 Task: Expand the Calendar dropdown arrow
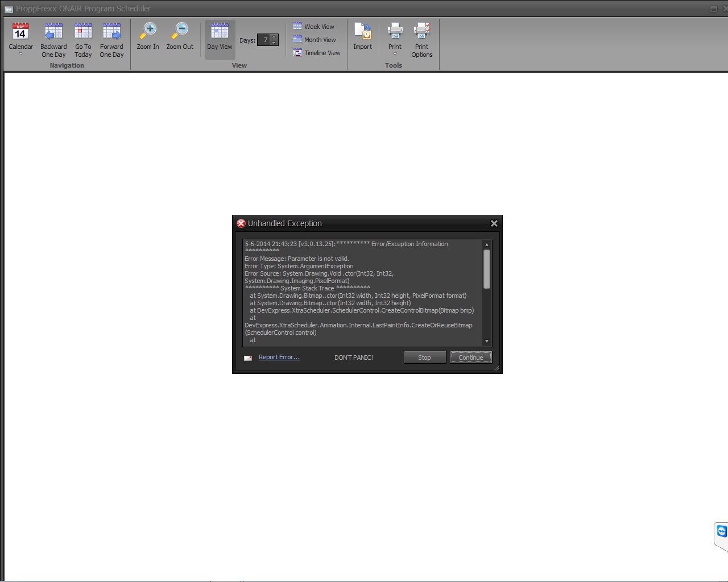click(20, 54)
